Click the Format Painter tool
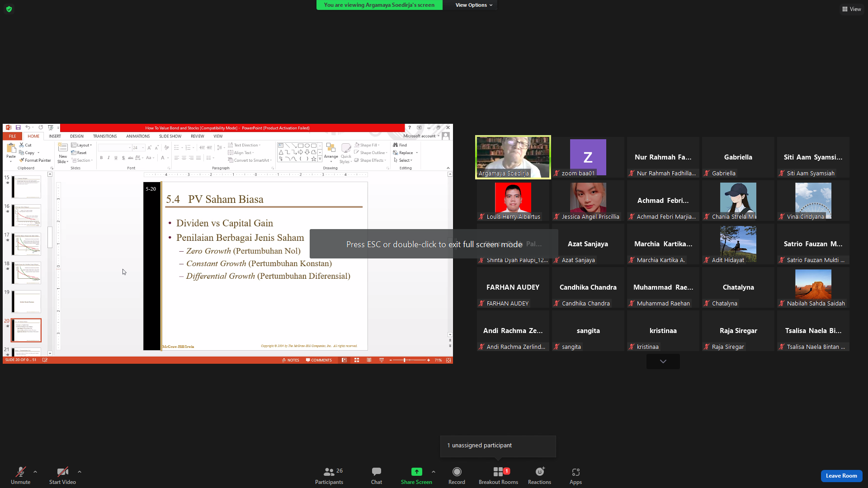This screenshot has height=488, width=868. pyautogui.click(x=35, y=160)
